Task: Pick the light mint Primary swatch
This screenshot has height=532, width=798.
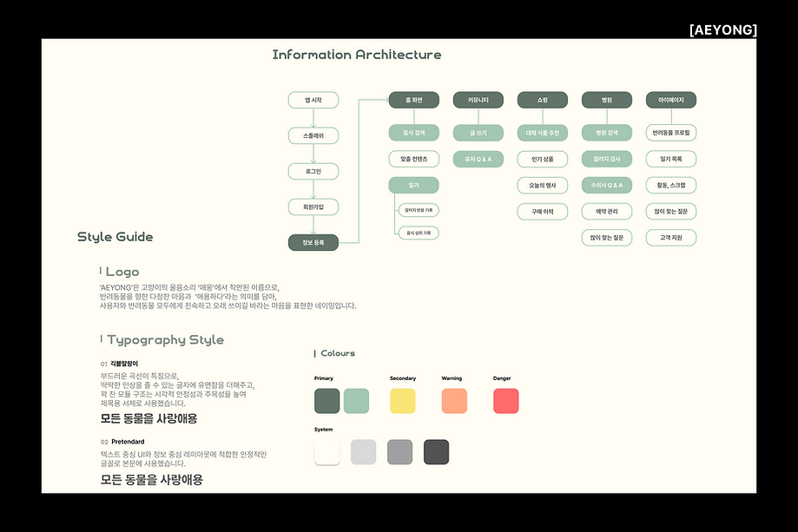Action: [x=356, y=401]
